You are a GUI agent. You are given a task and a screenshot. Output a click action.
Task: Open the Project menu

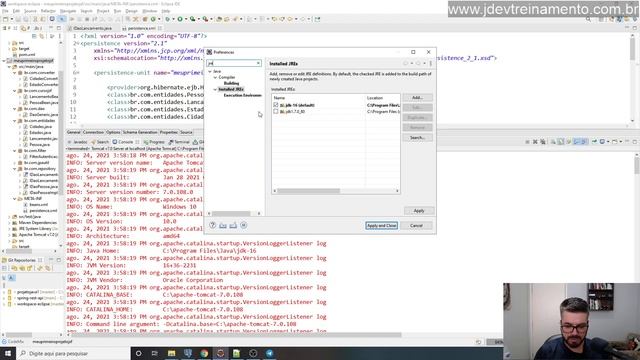pyautogui.click(x=103, y=11)
